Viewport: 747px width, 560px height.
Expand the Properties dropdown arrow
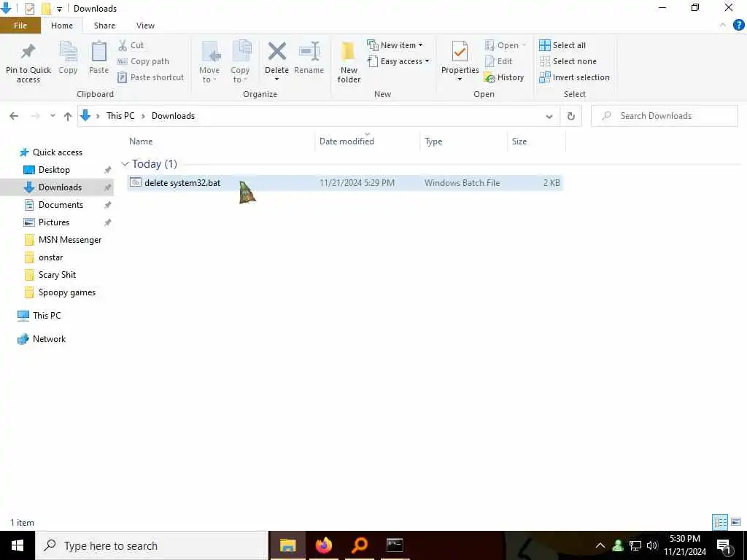pos(460,79)
